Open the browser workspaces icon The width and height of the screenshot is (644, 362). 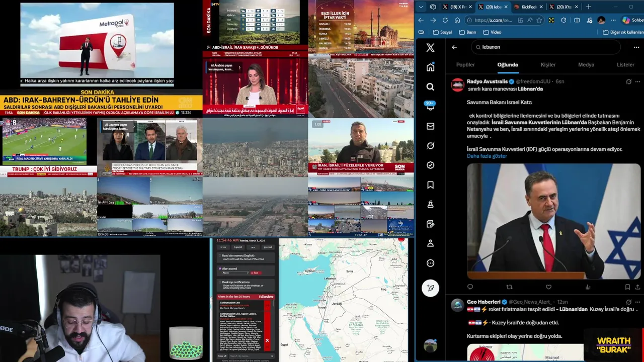tap(433, 7)
